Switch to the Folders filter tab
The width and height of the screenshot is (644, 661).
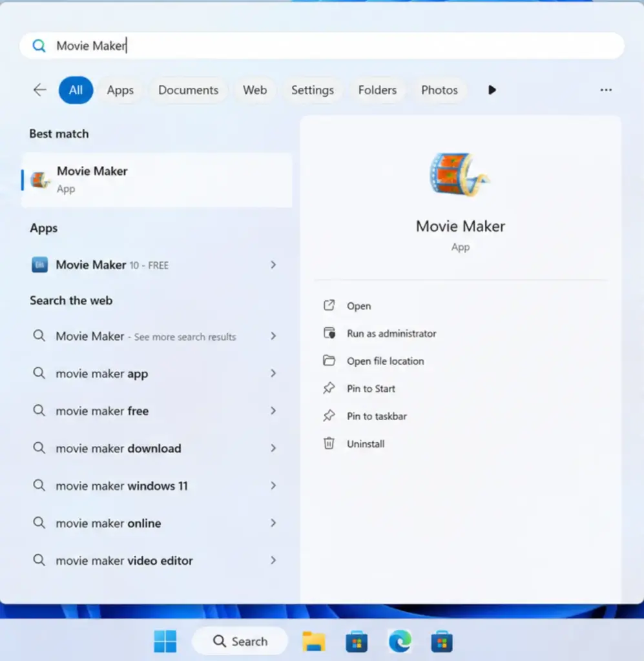tap(377, 90)
